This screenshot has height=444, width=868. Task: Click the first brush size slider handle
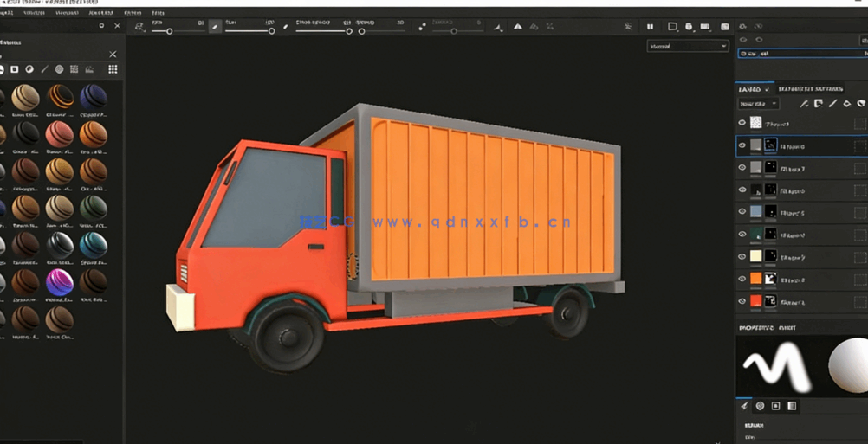click(169, 31)
